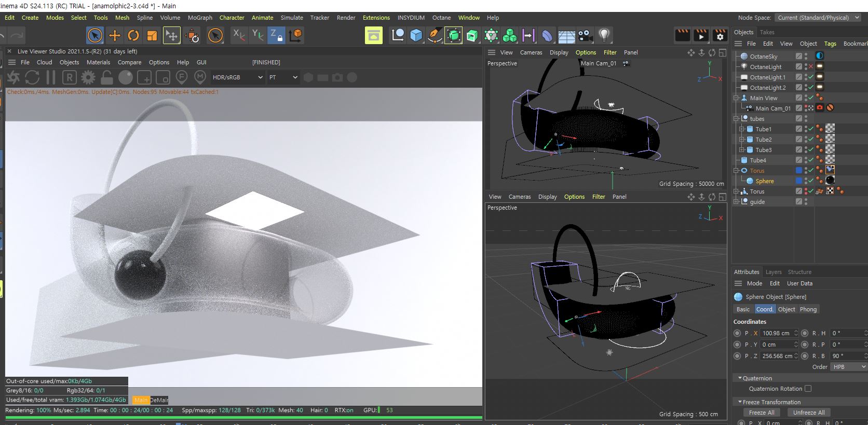The image size is (868, 425).
Task: Add a Cube primitive object
Action: point(416,35)
